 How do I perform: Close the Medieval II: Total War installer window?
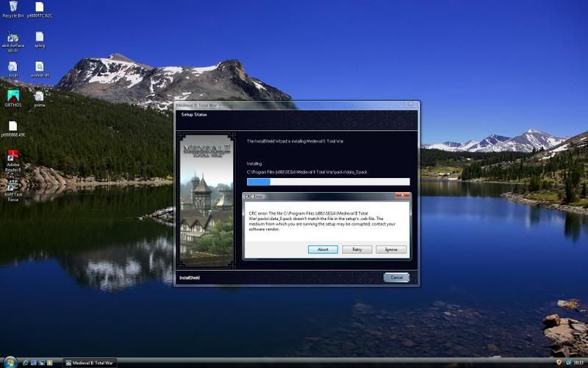tap(411, 104)
